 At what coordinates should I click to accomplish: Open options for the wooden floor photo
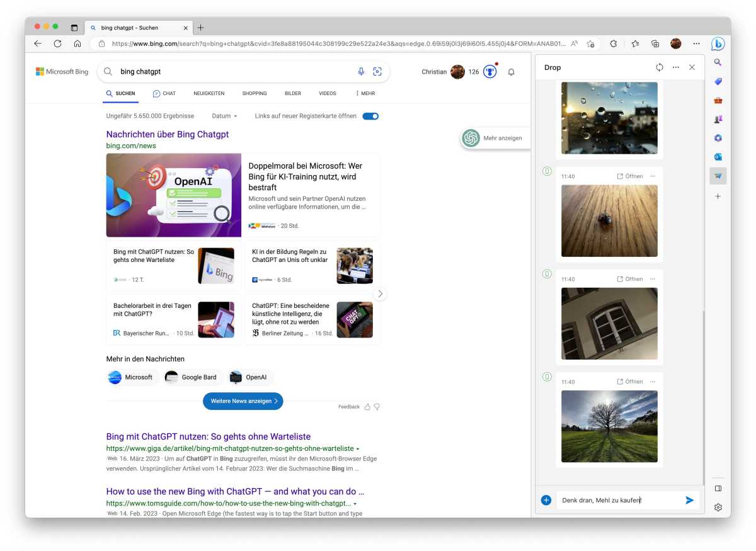click(x=653, y=176)
